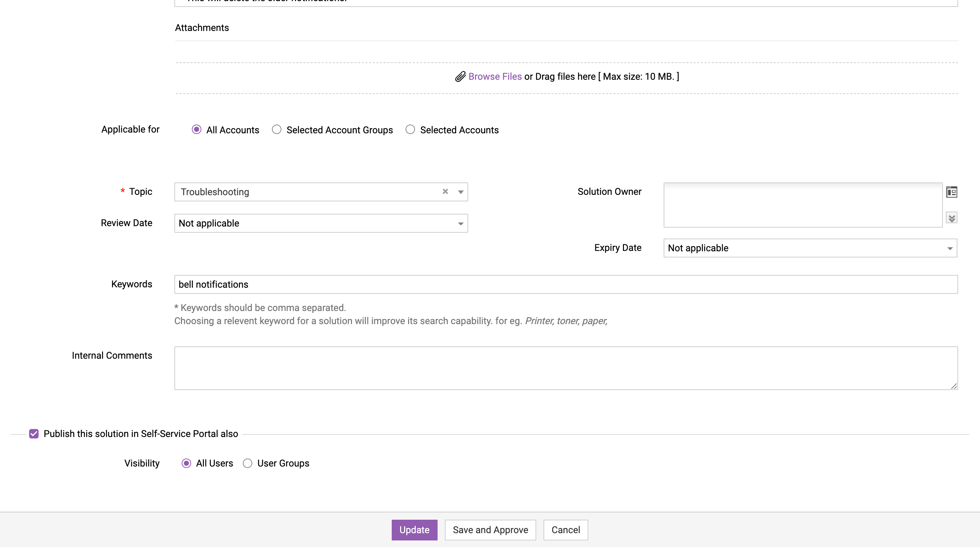Clear the Troubleshooting topic selection
Image resolution: width=980 pixels, height=547 pixels.
(445, 192)
